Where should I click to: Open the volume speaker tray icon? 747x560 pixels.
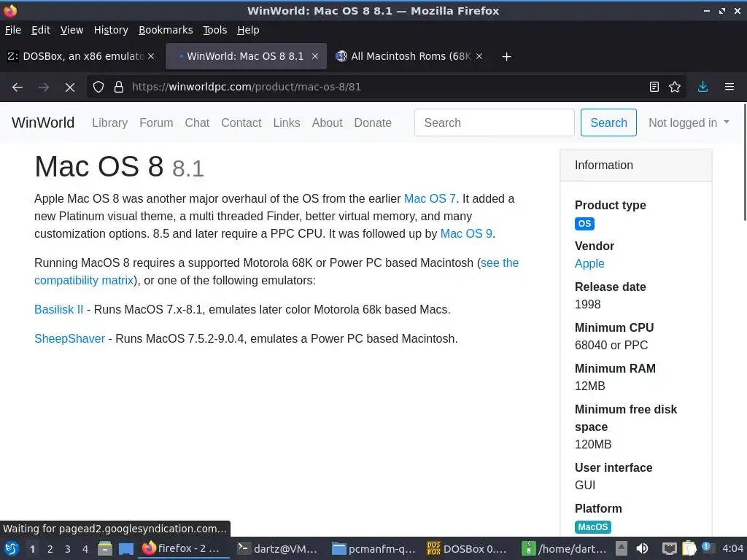pyautogui.click(x=642, y=548)
